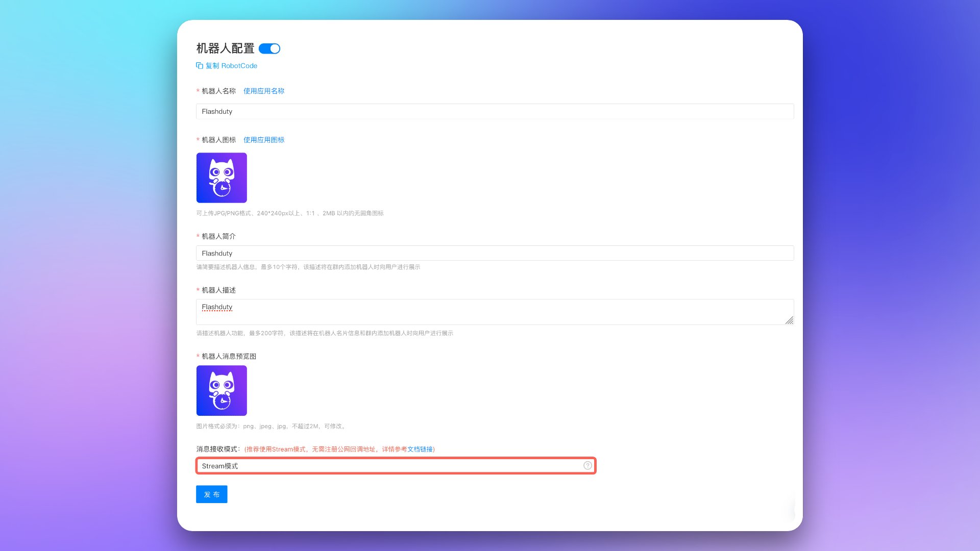The width and height of the screenshot is (980, 551).
Task: Click the copy icon beside RobotCode
Action: (200, 66)
